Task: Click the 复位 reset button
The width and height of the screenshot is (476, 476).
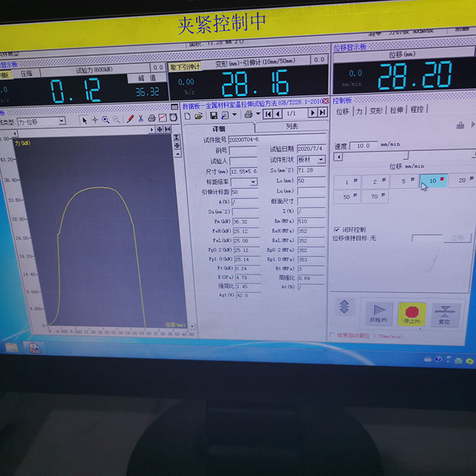Action: tap(445, 314)
